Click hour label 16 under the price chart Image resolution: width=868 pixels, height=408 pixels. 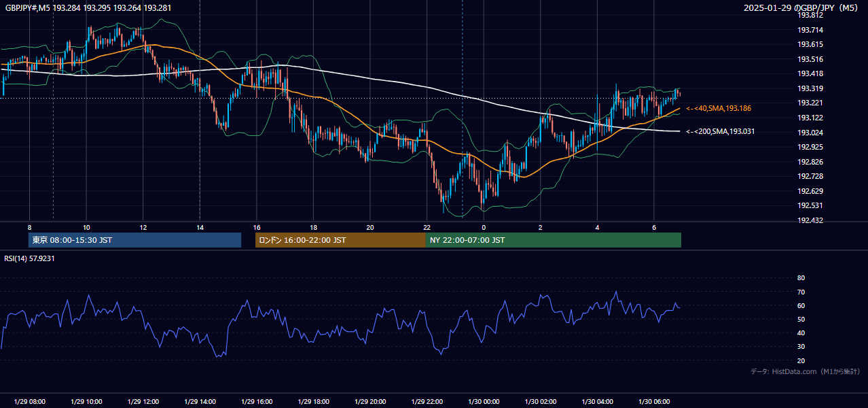(257, 227)
